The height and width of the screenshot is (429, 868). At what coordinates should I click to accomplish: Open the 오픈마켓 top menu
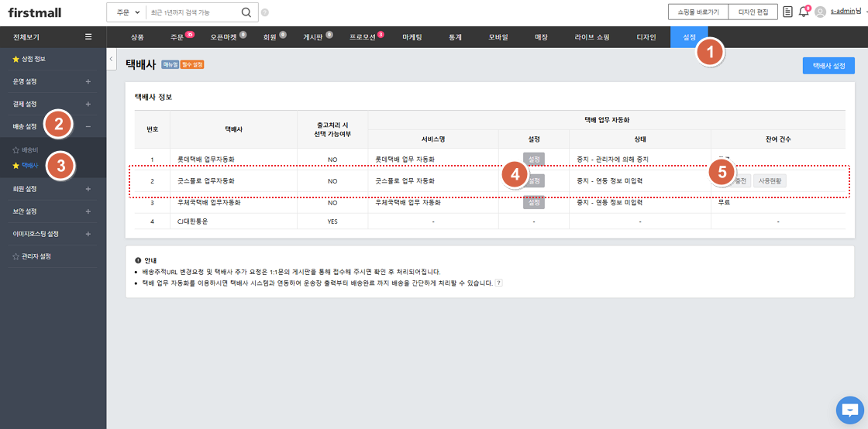point(224,38)
